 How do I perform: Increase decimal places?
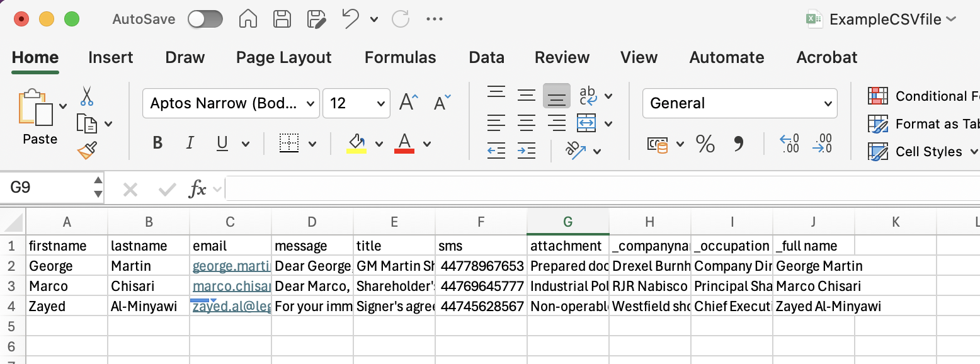tap(790, 144)
